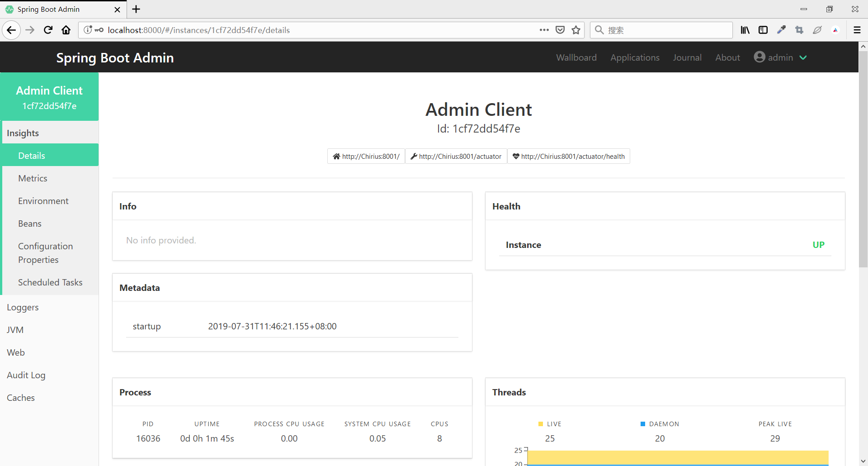Click the instance Id 1cf72dd54f7e heading
Screen dimensions: 868x466
[x=478, y=129]
